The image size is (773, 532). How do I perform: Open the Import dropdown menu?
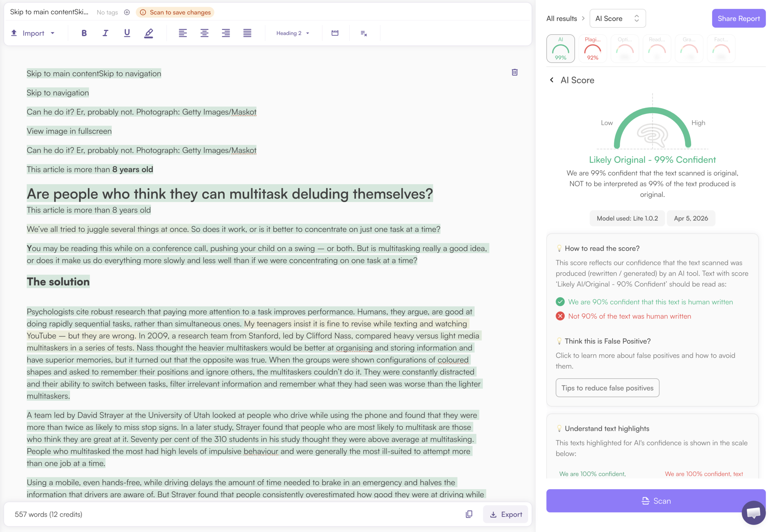(33, 33)
